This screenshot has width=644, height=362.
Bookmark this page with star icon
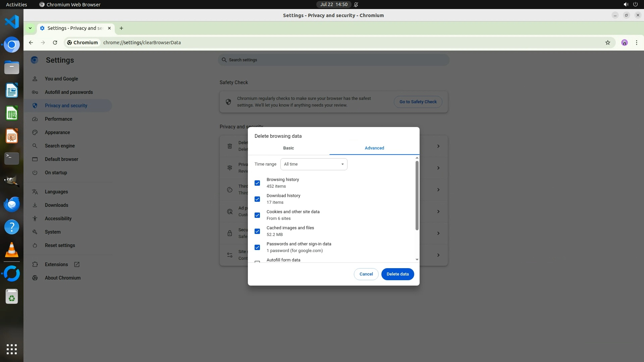607,43
